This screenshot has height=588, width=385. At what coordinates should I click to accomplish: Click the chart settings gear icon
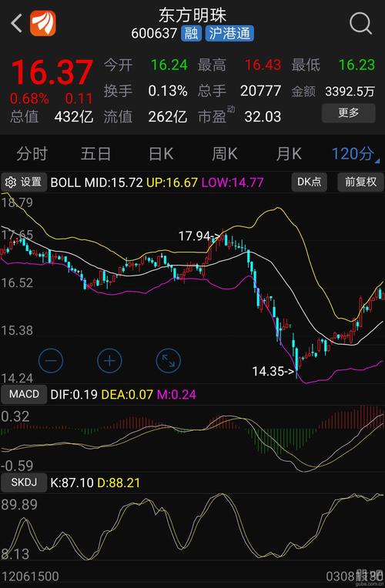[x=11, y=182]
